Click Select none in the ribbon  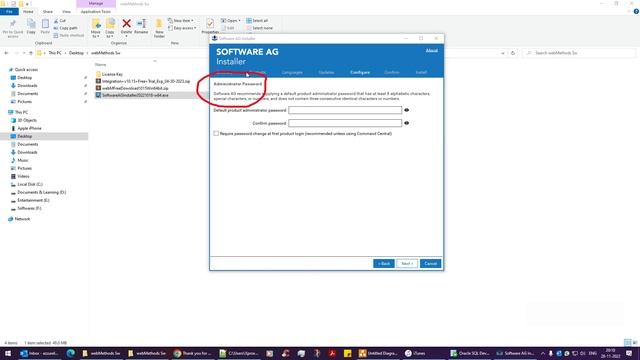click(259, 28)
